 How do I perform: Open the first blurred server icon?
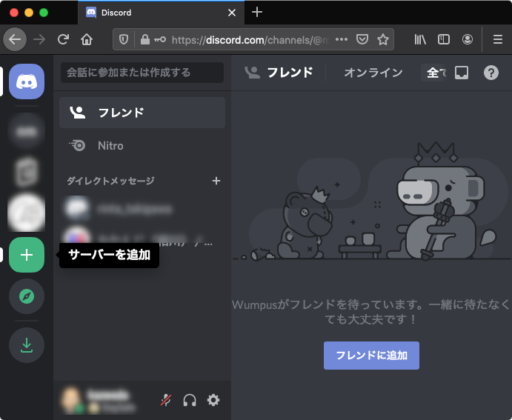(27, 131)
